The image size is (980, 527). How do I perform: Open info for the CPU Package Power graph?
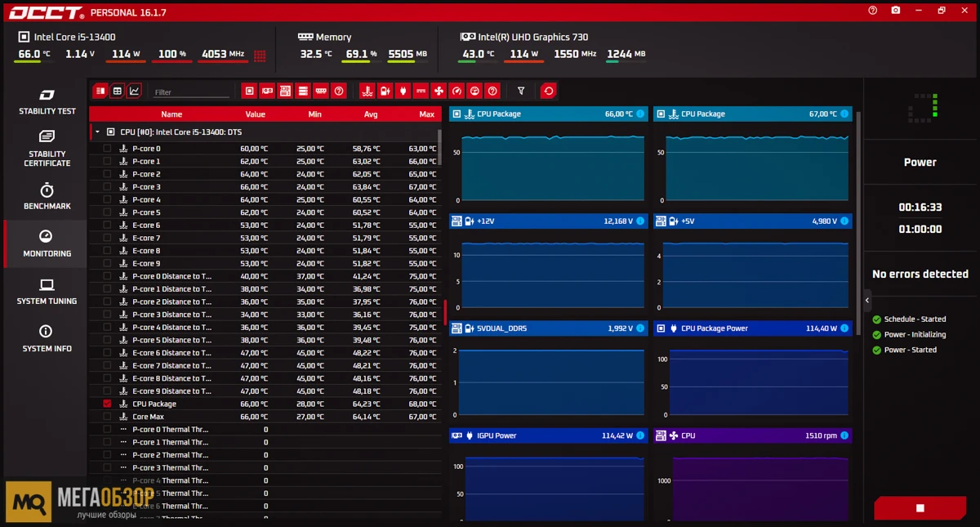pyautogui.click(x=844, y=328)
